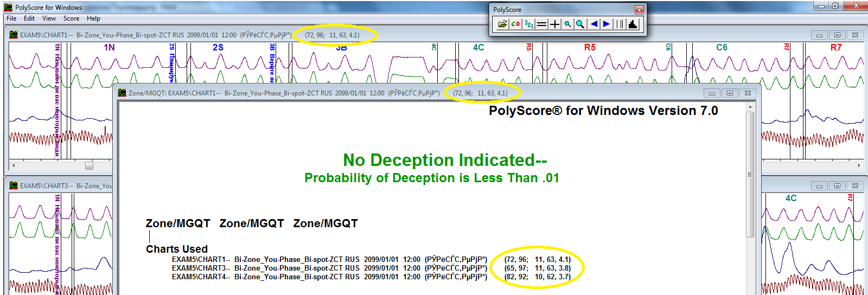
Task: Open the Help menu
Action: tap(93, 18)
